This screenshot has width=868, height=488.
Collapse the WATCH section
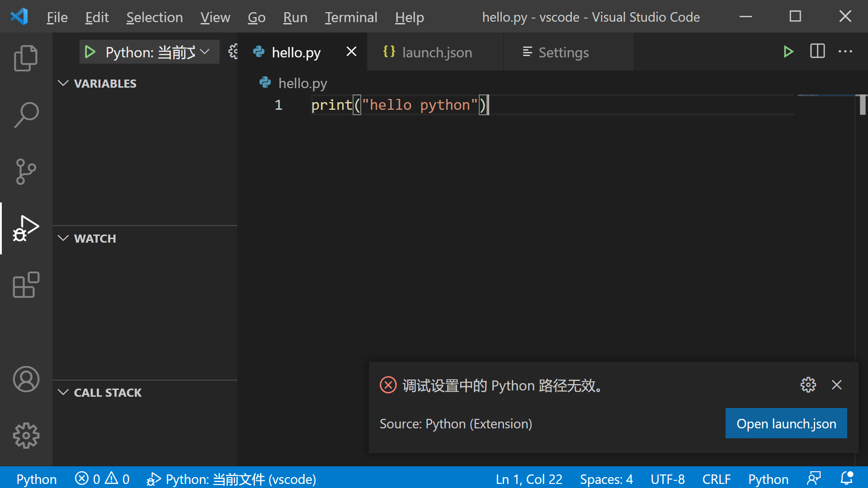pos(145,238)
